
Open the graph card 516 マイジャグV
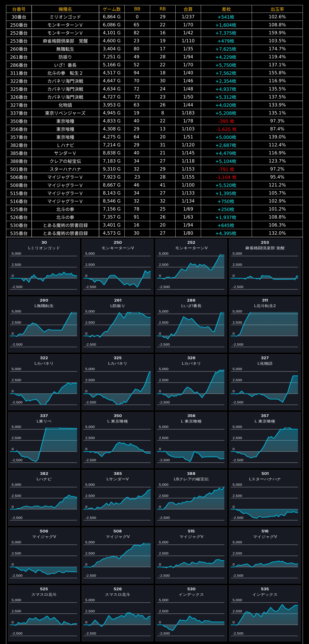tap(265, 556)
